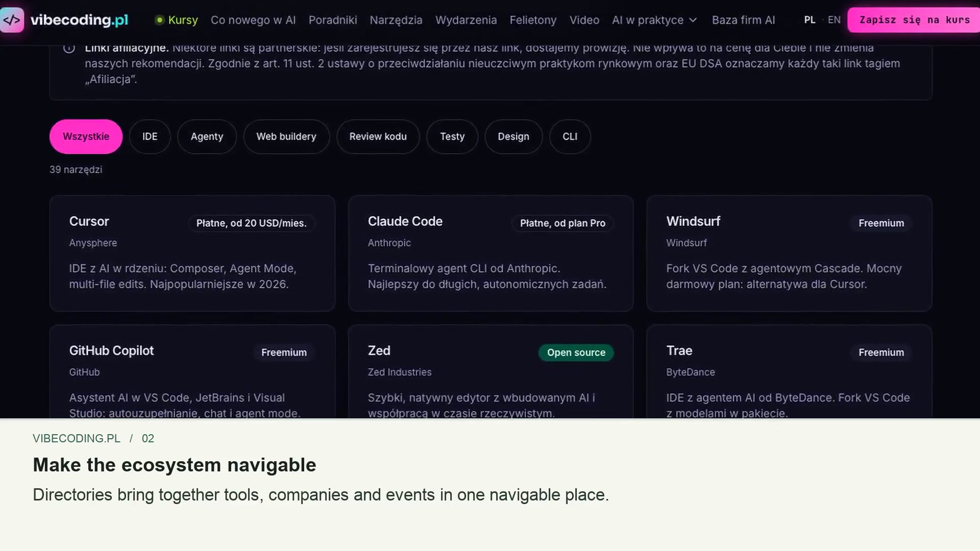
Task: Click the Open source badge on Zed
Action: (x=576, y=353)
